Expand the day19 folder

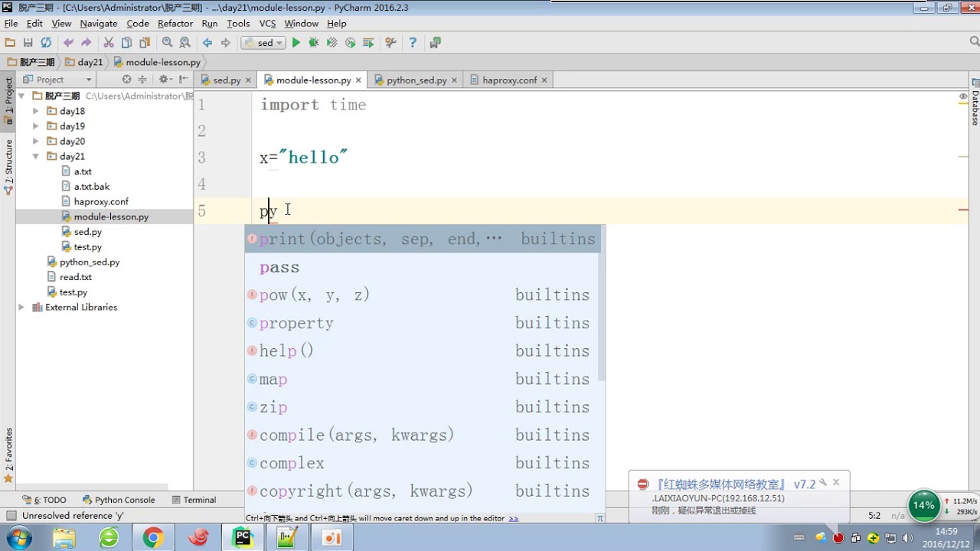point(35,126)
